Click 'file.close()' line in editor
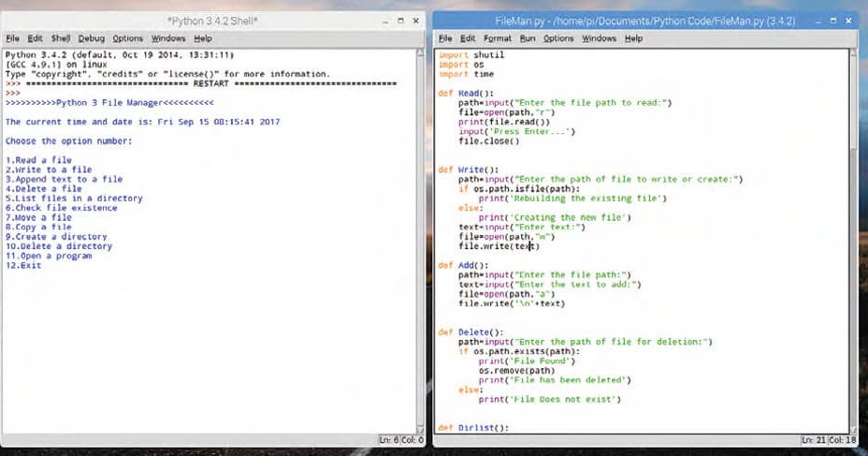The image size is (868, 456). click(489, 140)
